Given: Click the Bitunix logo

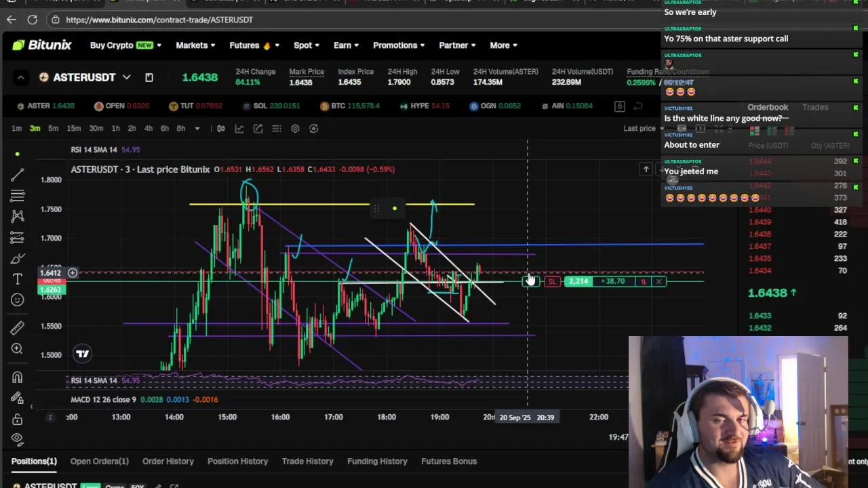Looking at the screenshot, I should [41, 45].
